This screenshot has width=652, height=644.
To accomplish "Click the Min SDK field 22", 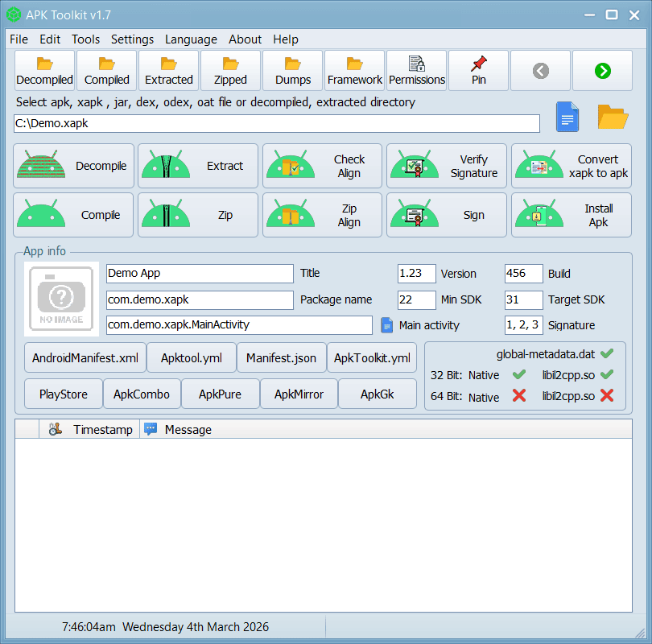I will click(x=417, y=299).
